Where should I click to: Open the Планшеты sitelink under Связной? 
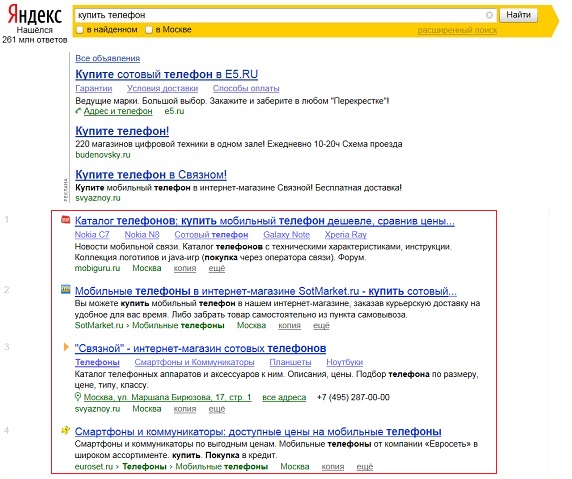pyautogui.click(x=290, y=362)
